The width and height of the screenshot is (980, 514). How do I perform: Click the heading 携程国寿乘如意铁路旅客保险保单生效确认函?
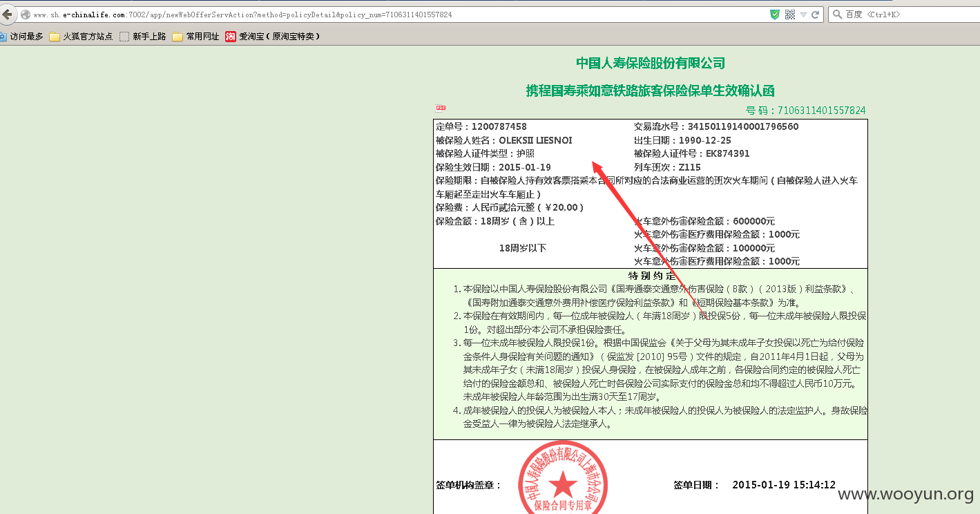651,91
